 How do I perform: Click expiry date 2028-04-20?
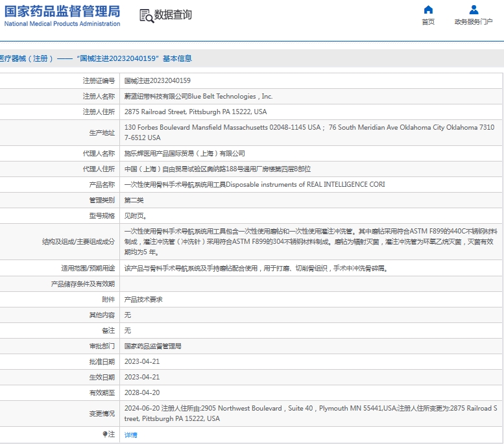click(142, 392)
